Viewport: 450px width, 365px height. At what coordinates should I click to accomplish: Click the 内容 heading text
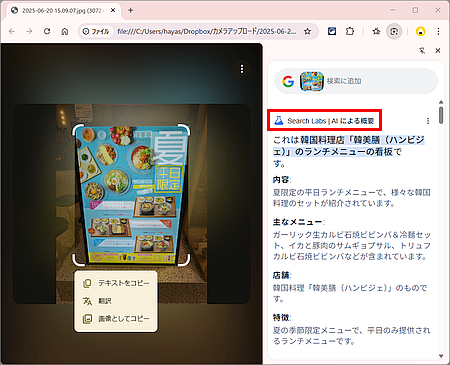pyautogui.click(x=281, y=180)
